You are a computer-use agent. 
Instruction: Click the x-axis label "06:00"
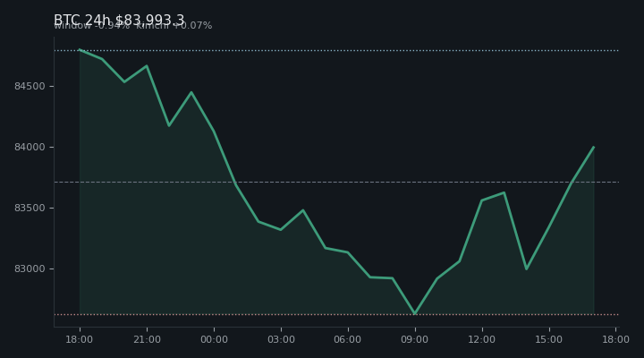(x=348, y=339)
